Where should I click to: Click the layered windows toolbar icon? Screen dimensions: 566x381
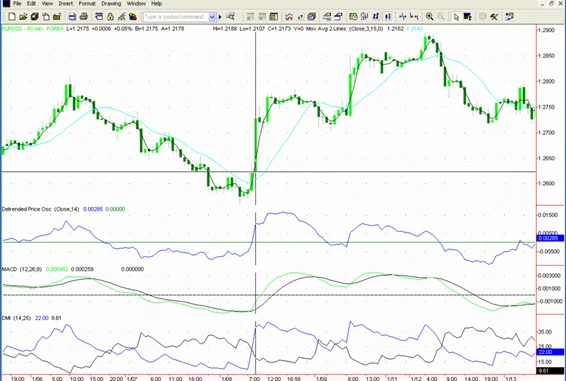312,17
